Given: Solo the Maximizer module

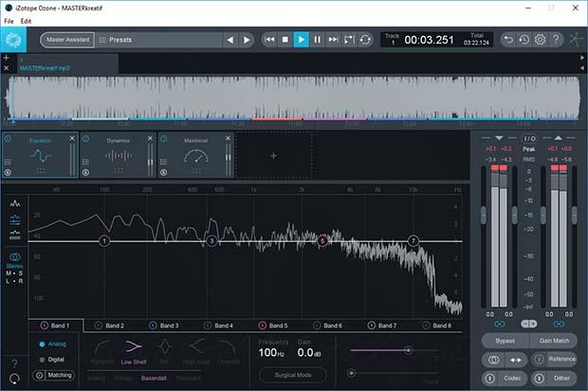Looking at the screenshot, I should [x=163, y=172].
